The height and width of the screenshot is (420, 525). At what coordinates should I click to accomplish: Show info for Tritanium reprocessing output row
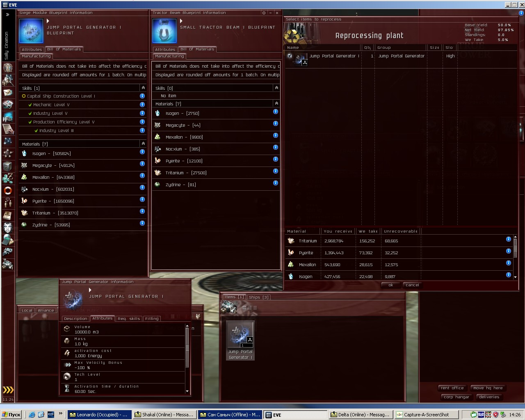[509, 239]
